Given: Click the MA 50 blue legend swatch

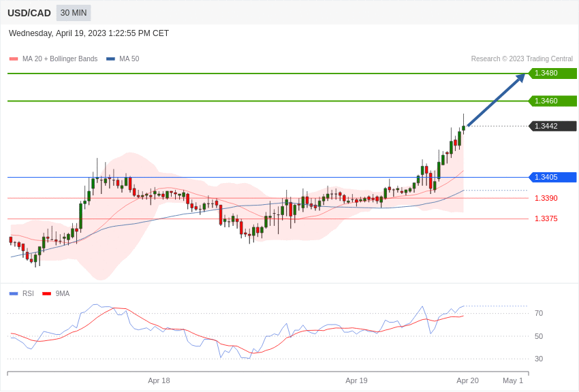Looking at the screenshot, I should pos(110,59).
